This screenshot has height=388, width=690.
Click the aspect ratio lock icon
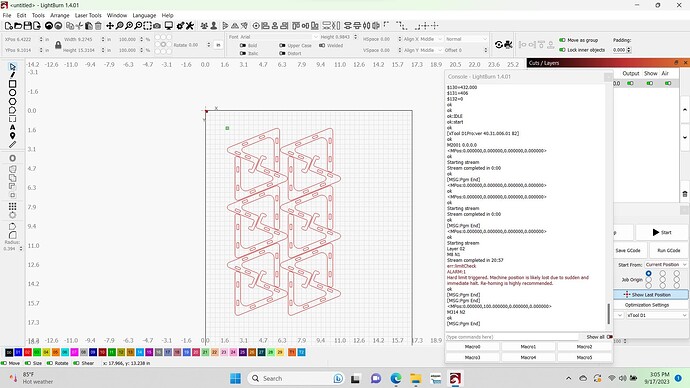(x=58, y=45)
